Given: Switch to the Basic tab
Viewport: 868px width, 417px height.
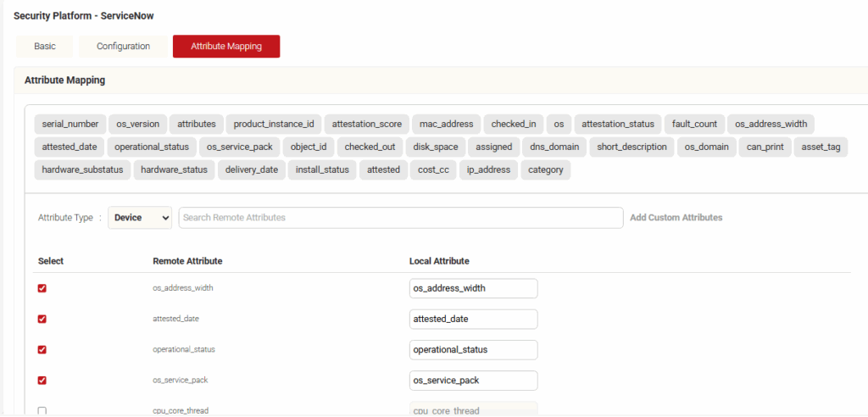Looking at the screenshot, I should 45,47.
